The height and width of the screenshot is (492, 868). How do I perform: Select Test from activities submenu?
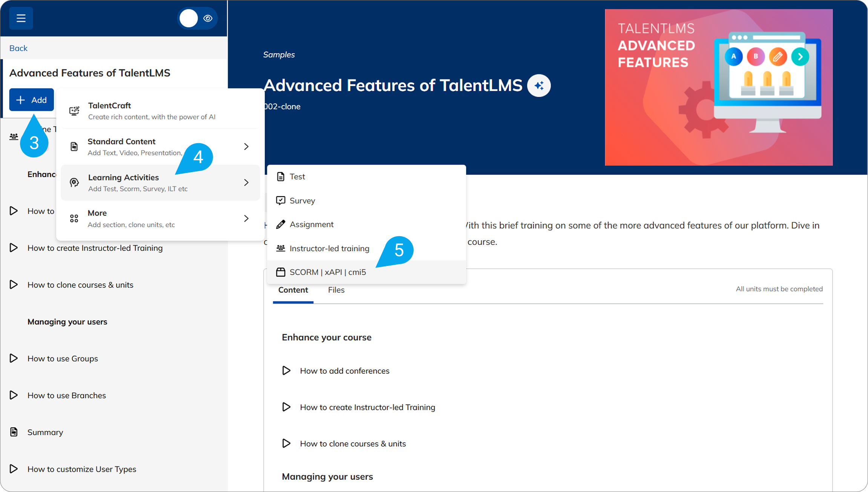click(297, 177)
